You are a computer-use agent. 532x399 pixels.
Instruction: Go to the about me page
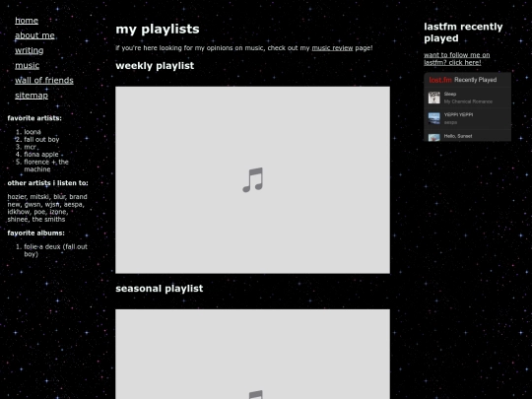coord(34,35)
